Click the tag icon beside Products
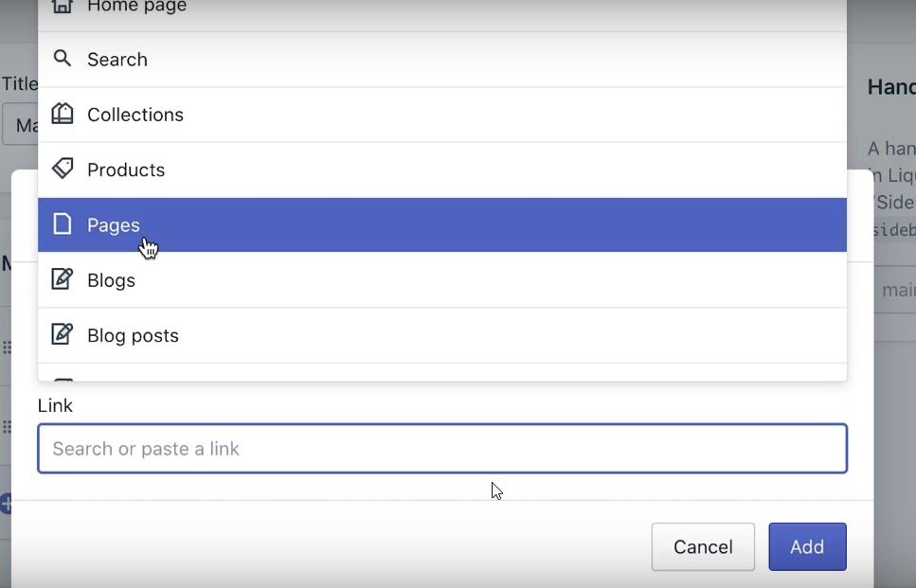916x588 pixels. click(62, 169)
